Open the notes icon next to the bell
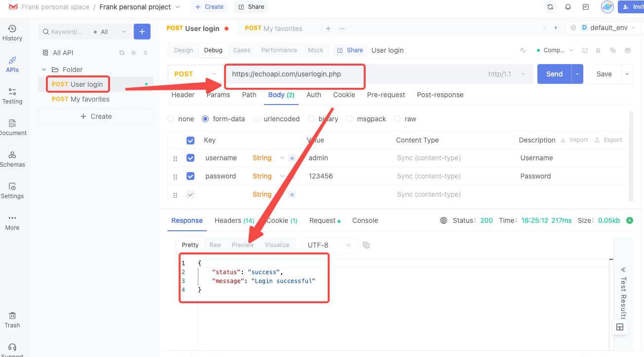The image size is (644, 357). (586, 7)
